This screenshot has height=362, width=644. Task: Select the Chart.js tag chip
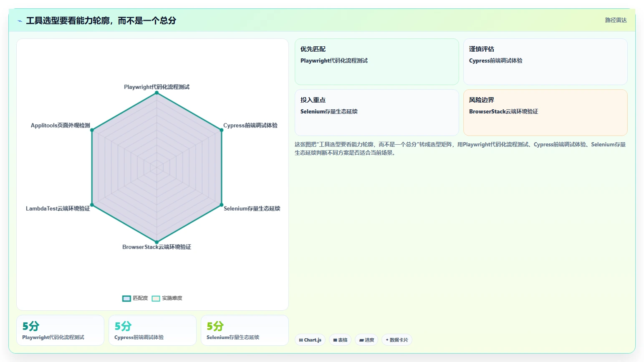(x=310, y=340)
